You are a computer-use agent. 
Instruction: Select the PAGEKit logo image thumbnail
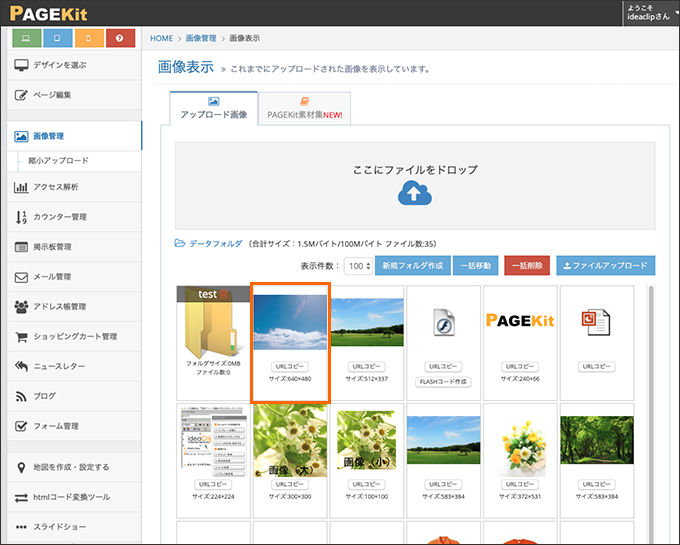tap(520, 320)
